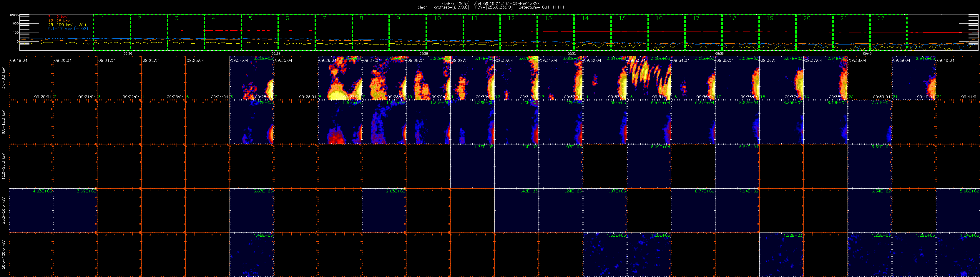Select time interval 3 in the lightcurve

(x=186, y=32)
